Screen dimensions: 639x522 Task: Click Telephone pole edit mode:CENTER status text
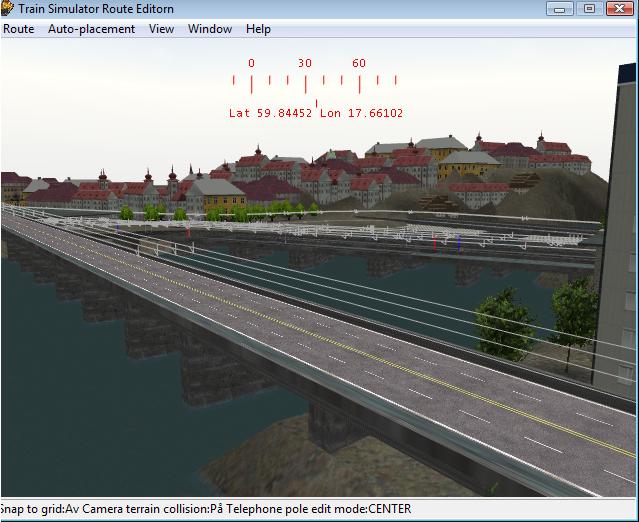[319, 509]
